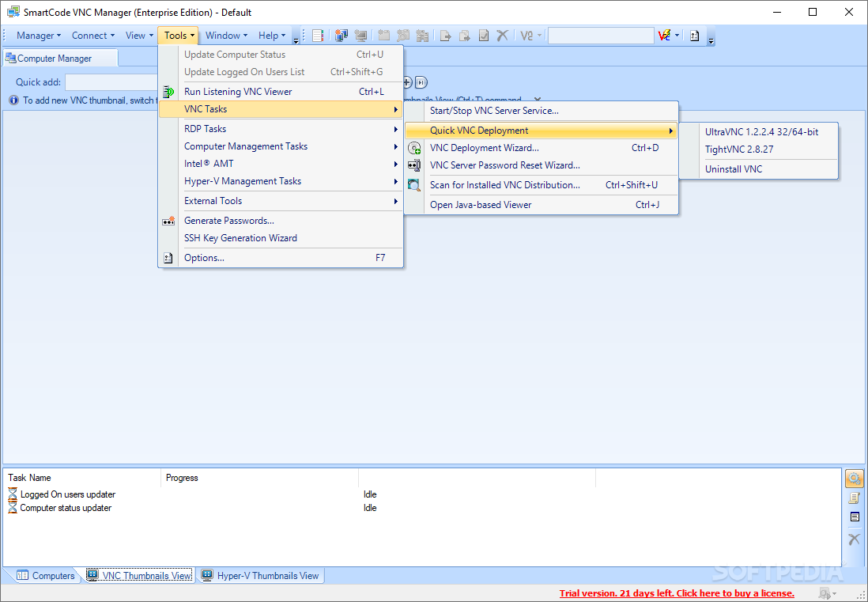
Task: Click the plus circle icon near Quick add
Action: 407,82
